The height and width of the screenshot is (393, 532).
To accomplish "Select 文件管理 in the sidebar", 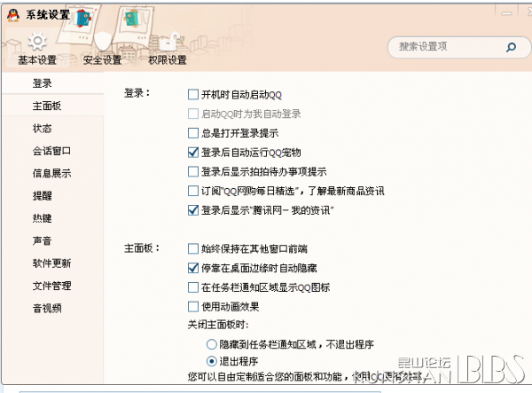I will tap(51, 286).
